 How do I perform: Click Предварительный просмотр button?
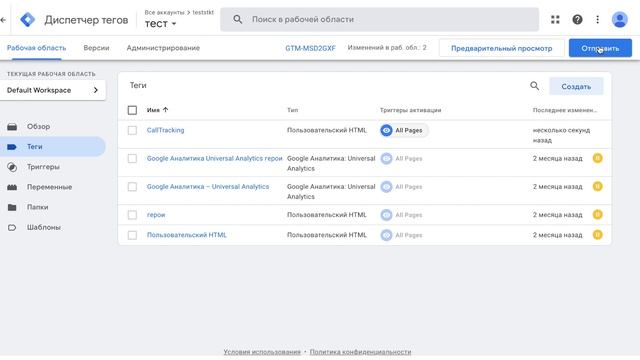pos(501,48)
